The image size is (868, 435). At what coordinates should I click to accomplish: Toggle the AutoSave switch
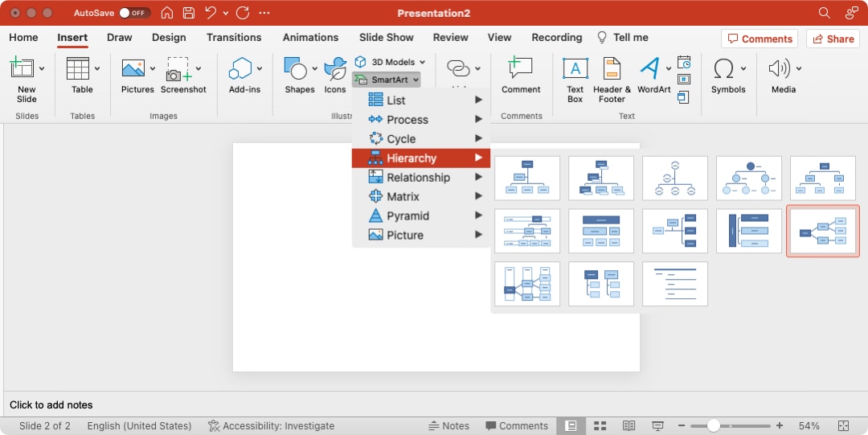(134, 13)
